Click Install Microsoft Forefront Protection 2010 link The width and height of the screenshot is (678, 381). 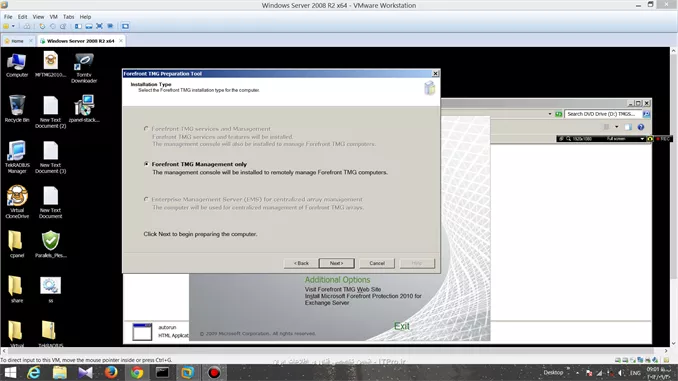363,299
